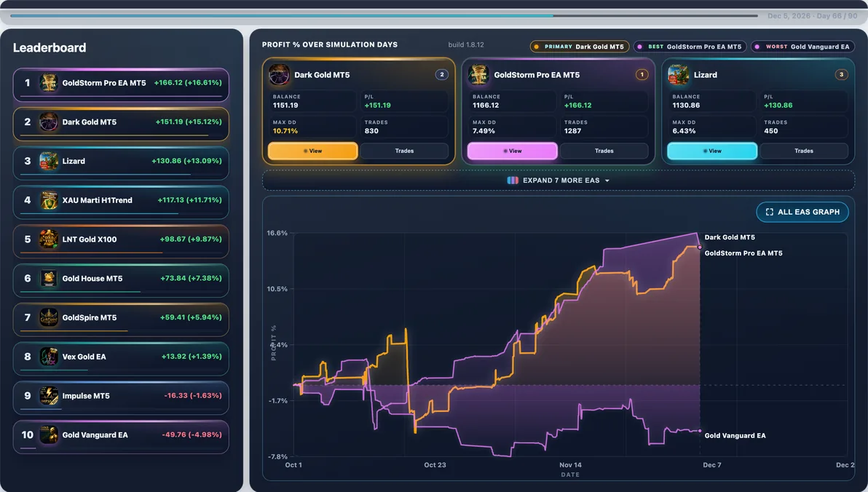The height and width of the screenshot is (492, 868).
Task: Click the fullscreen icon in All EAs Graph button
Action: click(x=770, y=212)
